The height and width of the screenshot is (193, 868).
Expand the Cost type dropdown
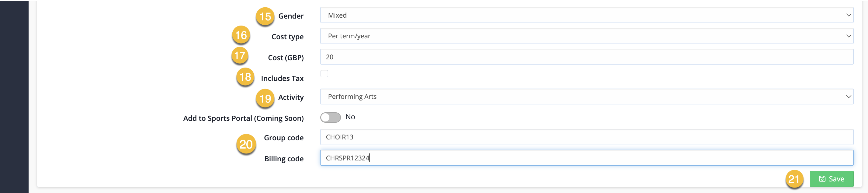(586, 36)
